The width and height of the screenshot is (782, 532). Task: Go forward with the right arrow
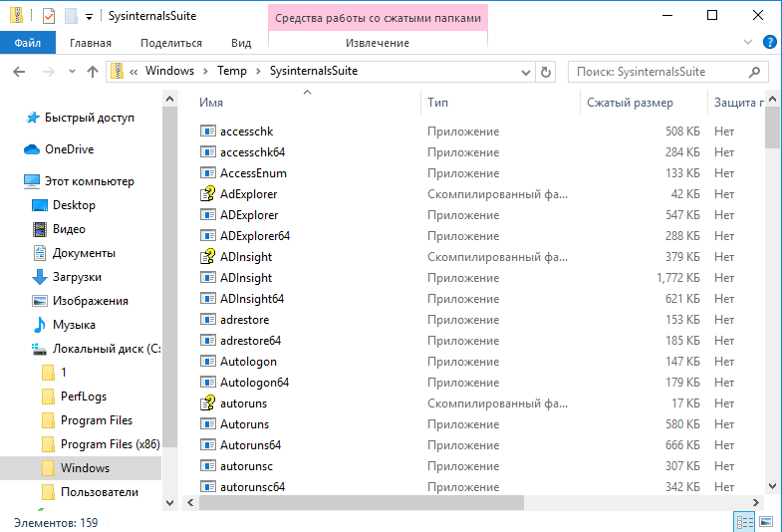click(x=49, y=72)
